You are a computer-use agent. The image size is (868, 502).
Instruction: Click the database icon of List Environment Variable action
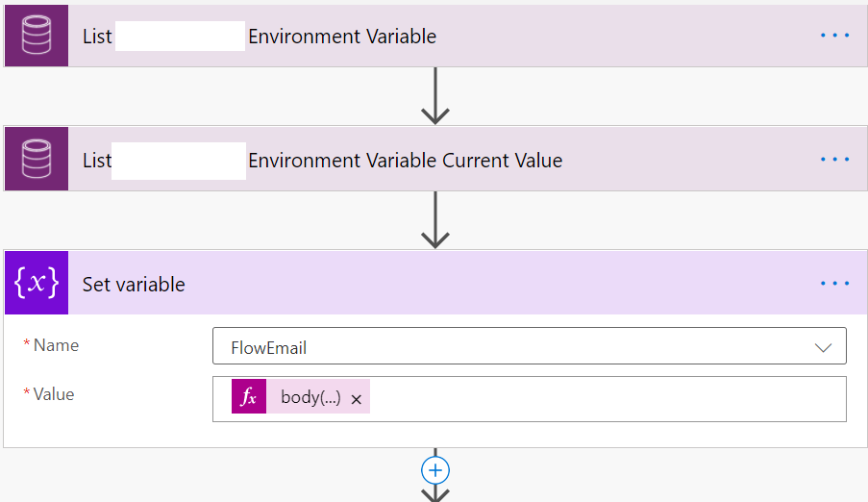tap(37, 36)
